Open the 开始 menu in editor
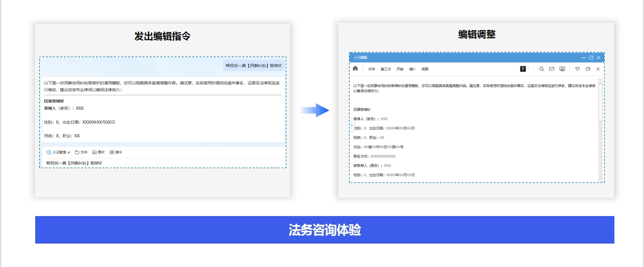Image resolution: width=644 pixels, height=267 pixels. (400, 69)
